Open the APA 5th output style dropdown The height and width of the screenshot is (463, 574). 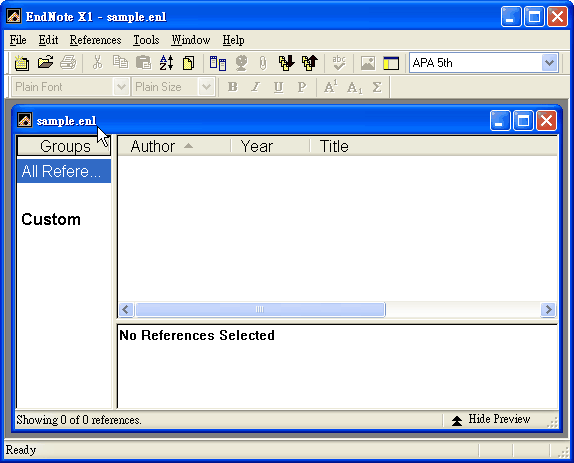[x=549, y=63]
